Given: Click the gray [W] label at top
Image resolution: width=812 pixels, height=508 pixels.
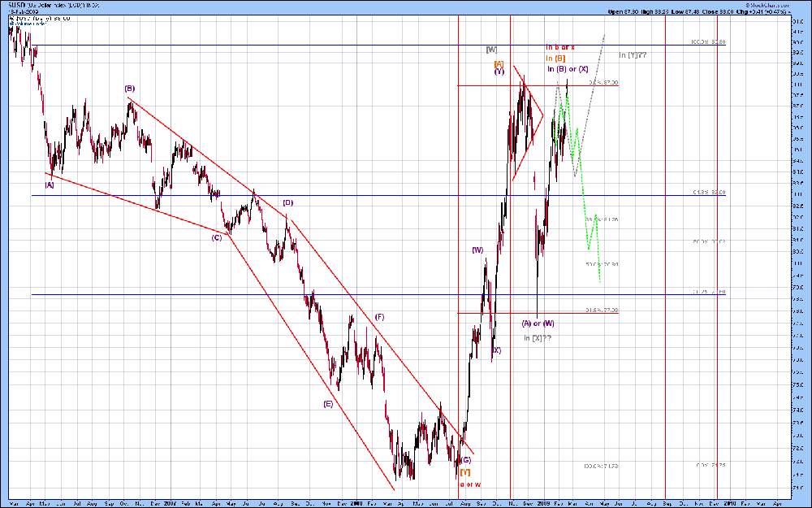Looking at the screenshot, I should pyautogui.click(x=491, y=50).
